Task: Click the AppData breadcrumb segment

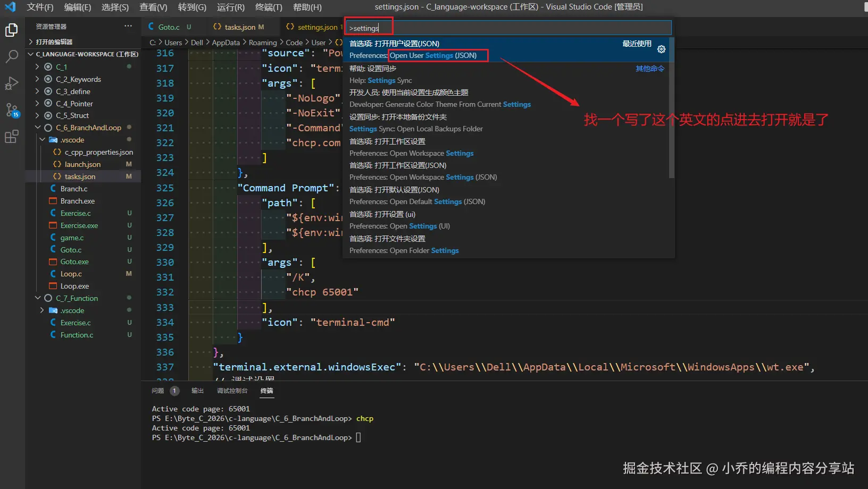Action: tap(226, 43)
